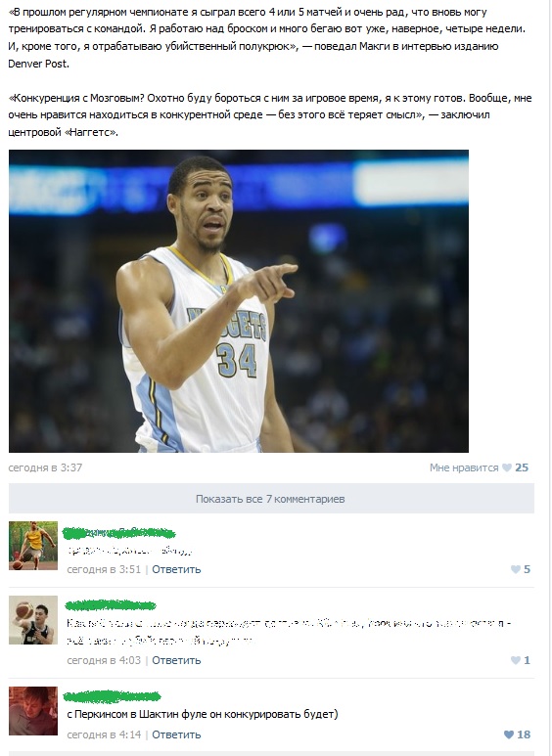Open third commenter's redacted name
The image size is (552, 756).
(x=112, y=696)
